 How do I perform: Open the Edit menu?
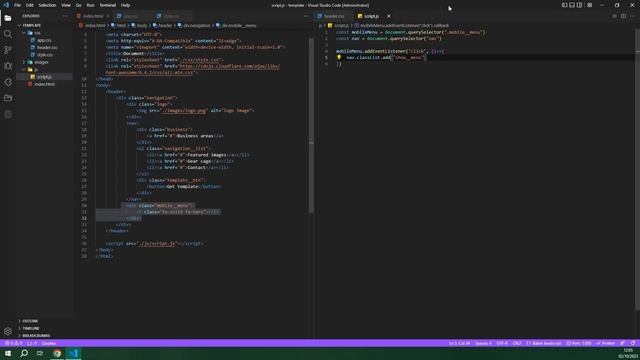(x=30, y=5)
